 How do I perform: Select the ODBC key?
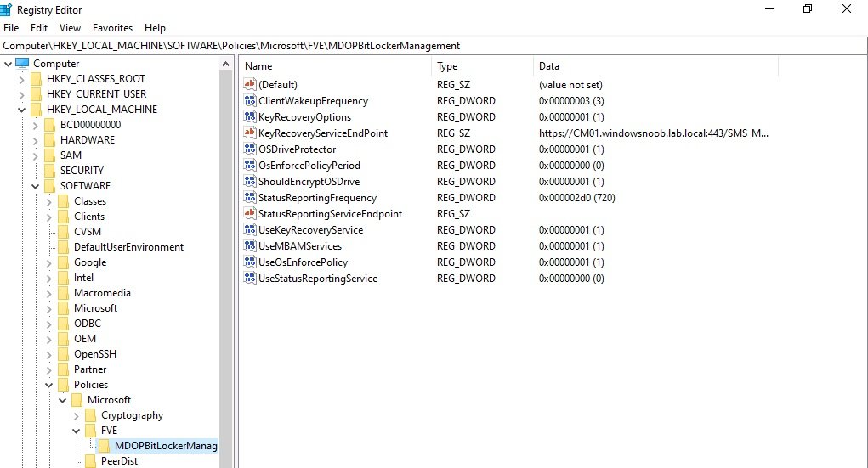click(88, 324)
